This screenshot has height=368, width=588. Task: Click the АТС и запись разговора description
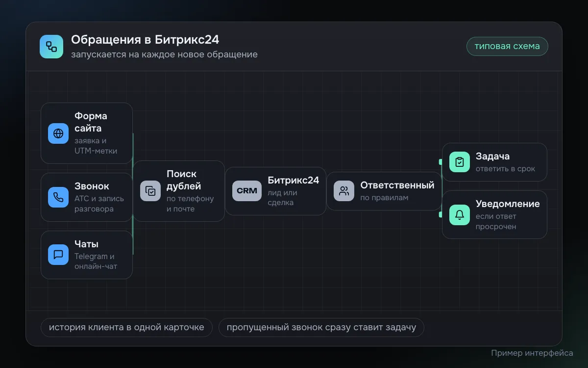(99, 204)
